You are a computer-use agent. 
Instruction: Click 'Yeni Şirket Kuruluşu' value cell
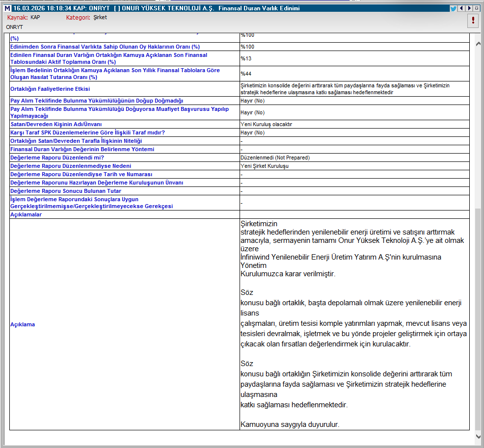(354, 166)
